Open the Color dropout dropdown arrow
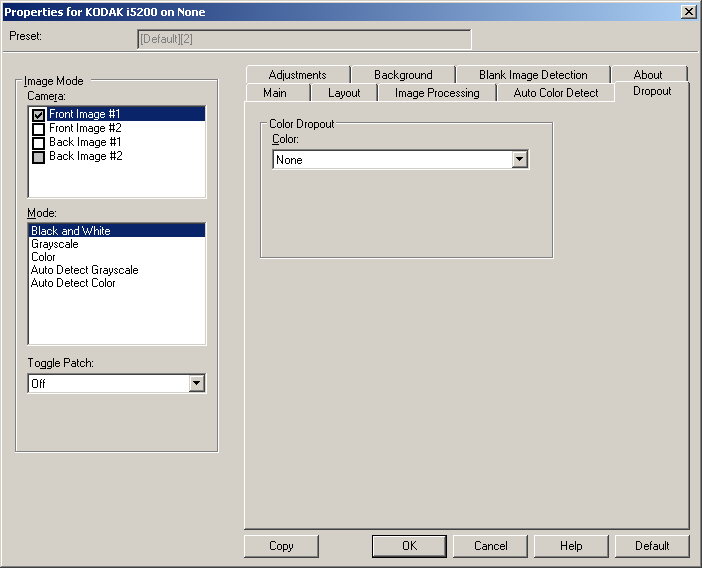This screenshot has height=568, width=702. point(519,159)
